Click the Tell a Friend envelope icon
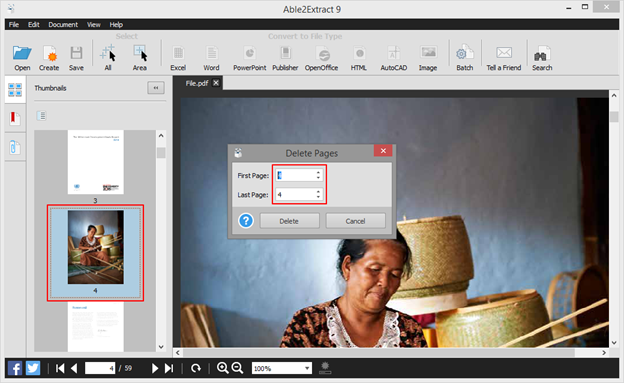624x383 pixels. (504, 53)
